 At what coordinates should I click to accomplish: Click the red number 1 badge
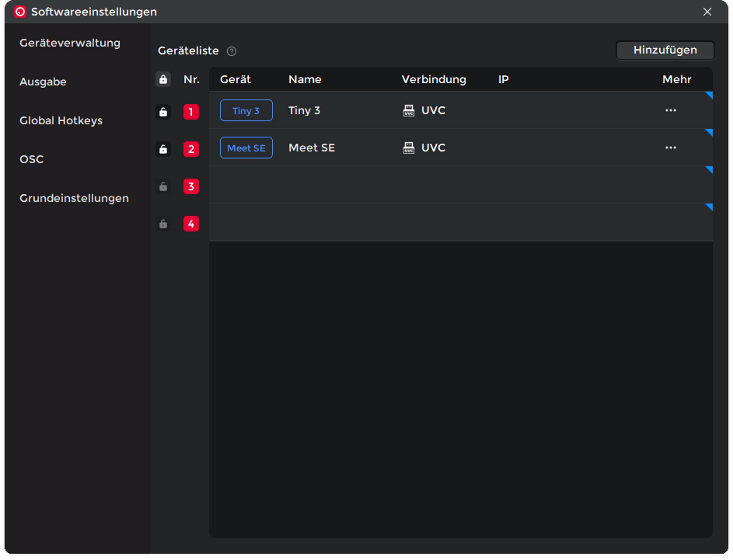pos(191,112)
